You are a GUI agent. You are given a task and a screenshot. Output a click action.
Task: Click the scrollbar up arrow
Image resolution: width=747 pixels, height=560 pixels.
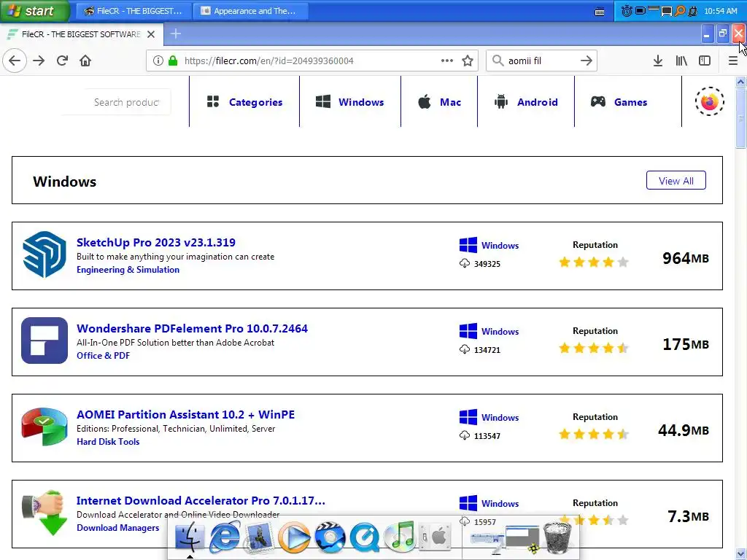coord(741,82)
